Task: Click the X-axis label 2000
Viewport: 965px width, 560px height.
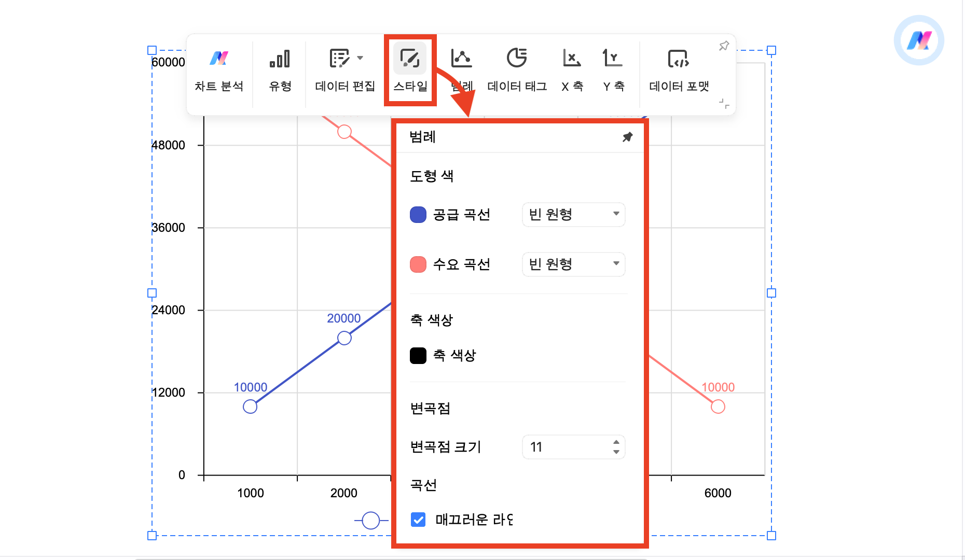Action: (344, 493)
